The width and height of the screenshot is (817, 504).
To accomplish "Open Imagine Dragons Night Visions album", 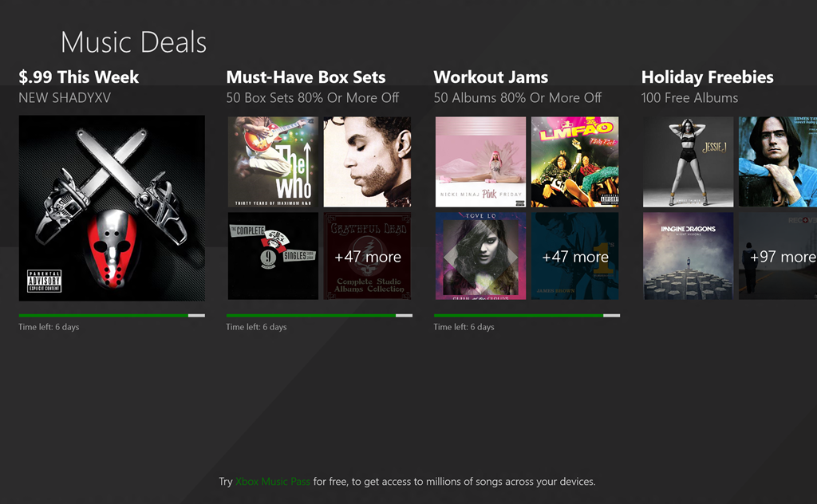I will [x=688, y=256].
